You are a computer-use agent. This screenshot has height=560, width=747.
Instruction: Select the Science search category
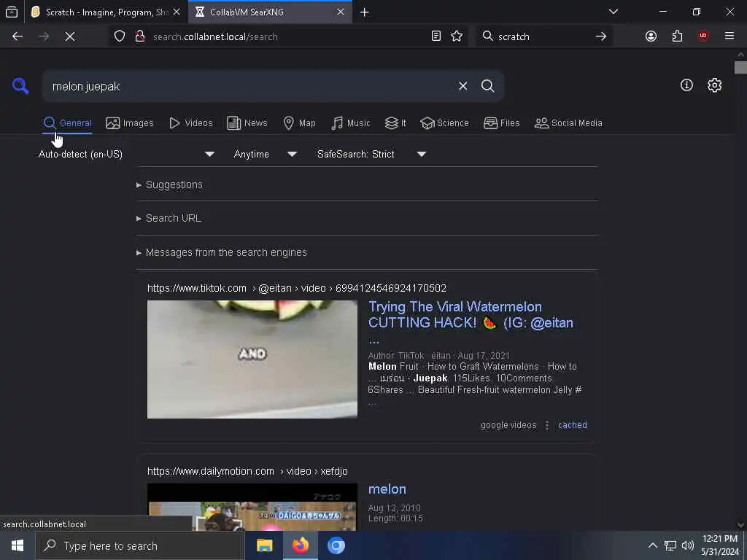[444, 123]
